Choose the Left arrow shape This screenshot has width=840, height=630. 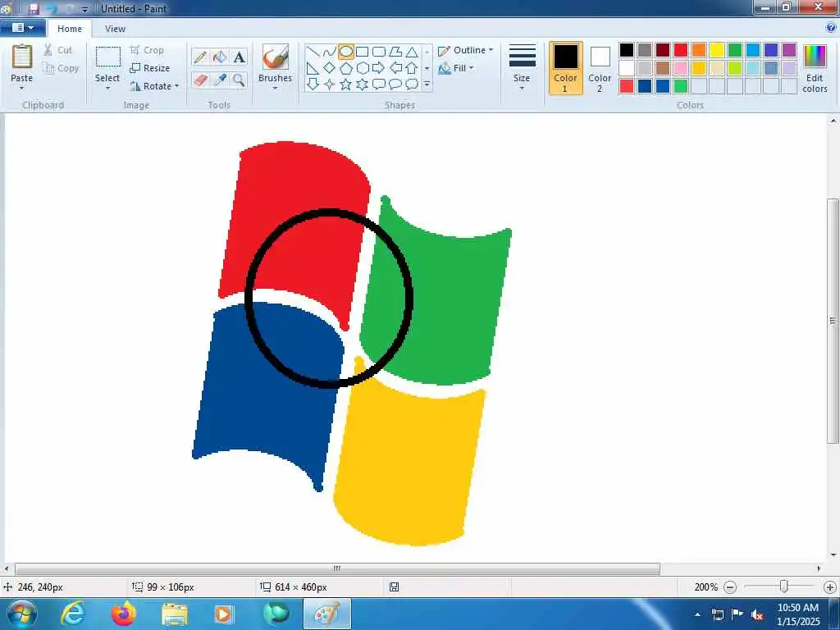pyautogui.click(x=395, y=68)
